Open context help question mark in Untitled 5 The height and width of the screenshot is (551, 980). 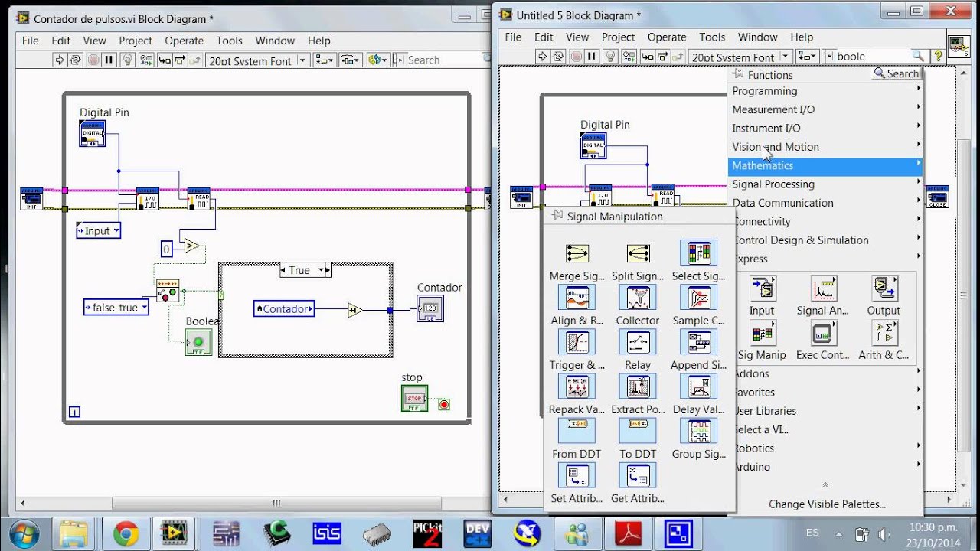(x=938, y=56)
